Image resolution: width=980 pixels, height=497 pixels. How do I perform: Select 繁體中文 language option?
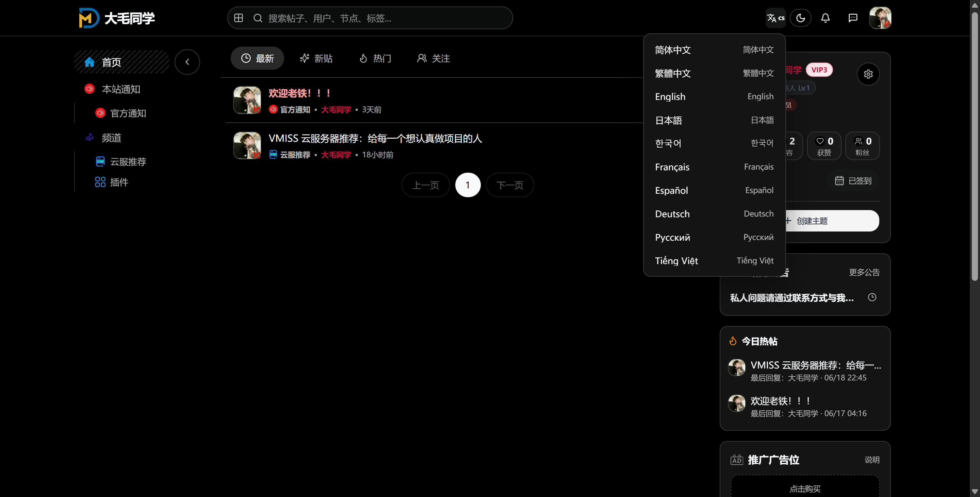714,73
